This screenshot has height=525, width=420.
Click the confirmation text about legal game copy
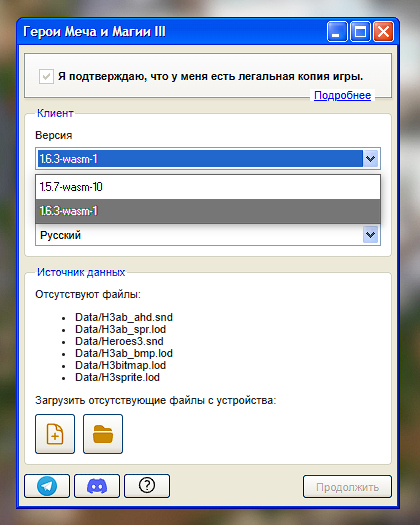(x=210, y=77)
